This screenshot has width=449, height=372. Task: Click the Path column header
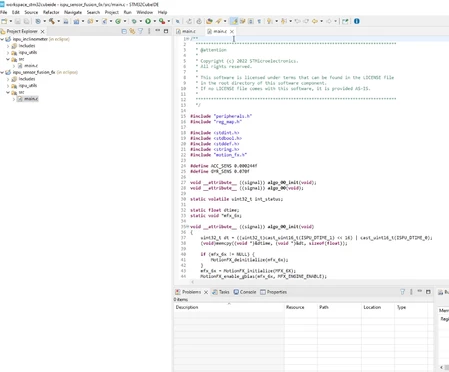(x=339, y=307)
